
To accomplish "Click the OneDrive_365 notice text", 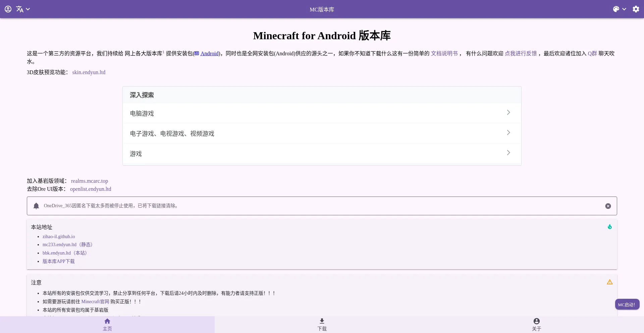I will pyautogui.click(x=112, y=206).
